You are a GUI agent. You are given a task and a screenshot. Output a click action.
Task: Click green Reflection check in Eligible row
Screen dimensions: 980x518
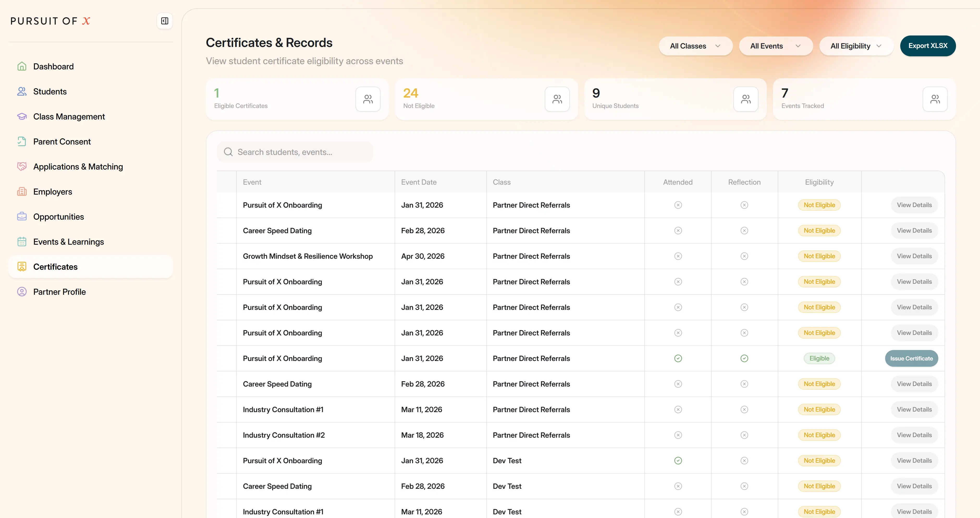click(744, 358)
